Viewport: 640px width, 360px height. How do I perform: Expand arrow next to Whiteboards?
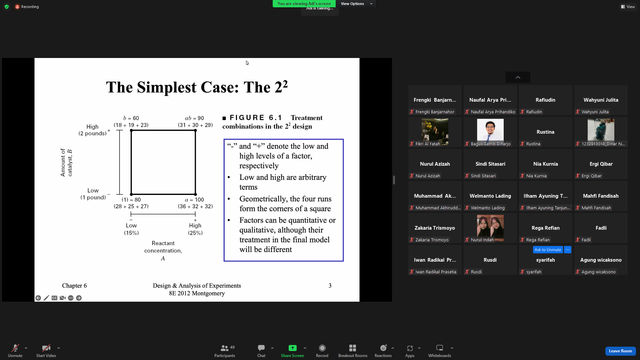coord(452,348)
